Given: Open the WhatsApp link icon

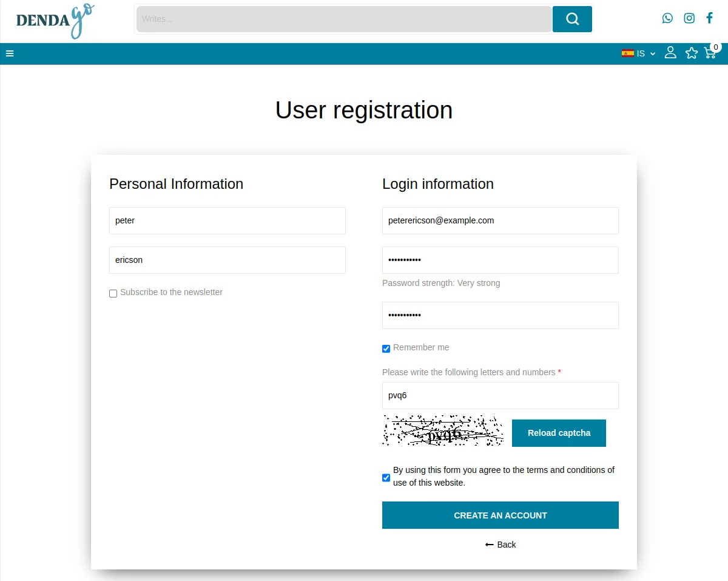Looking at the screenshot, I should (667, 18).
